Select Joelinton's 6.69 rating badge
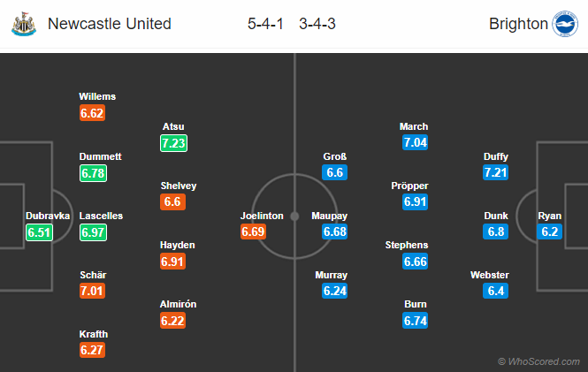This screenshot has width=588, height=372. [253, 232]
